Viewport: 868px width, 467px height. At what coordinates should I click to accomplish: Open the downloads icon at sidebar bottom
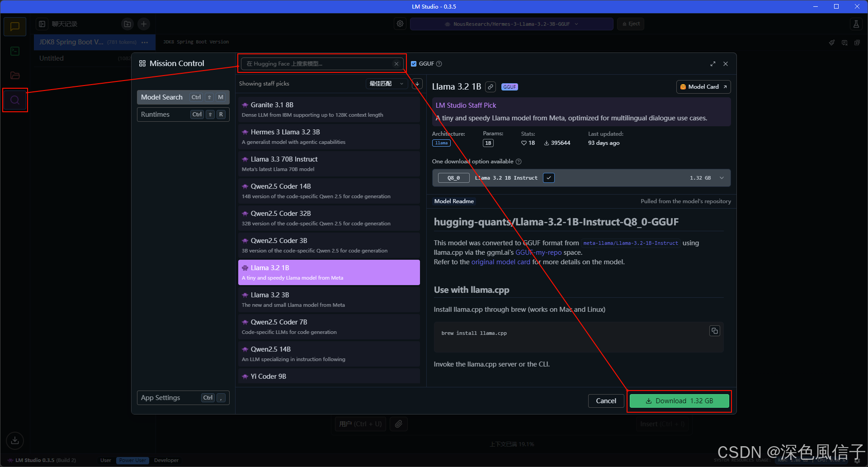(x=15, y=440)
